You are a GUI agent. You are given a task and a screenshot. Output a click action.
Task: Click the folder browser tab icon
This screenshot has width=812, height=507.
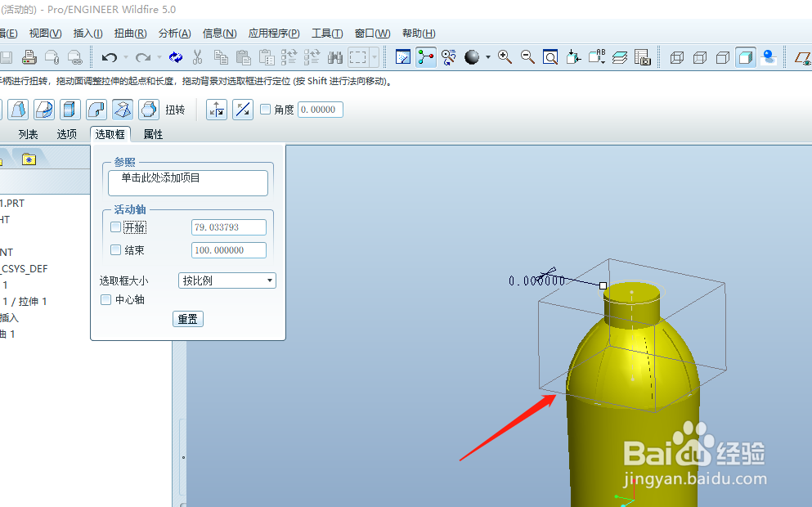pyautogui.click(x=29, y=159)
